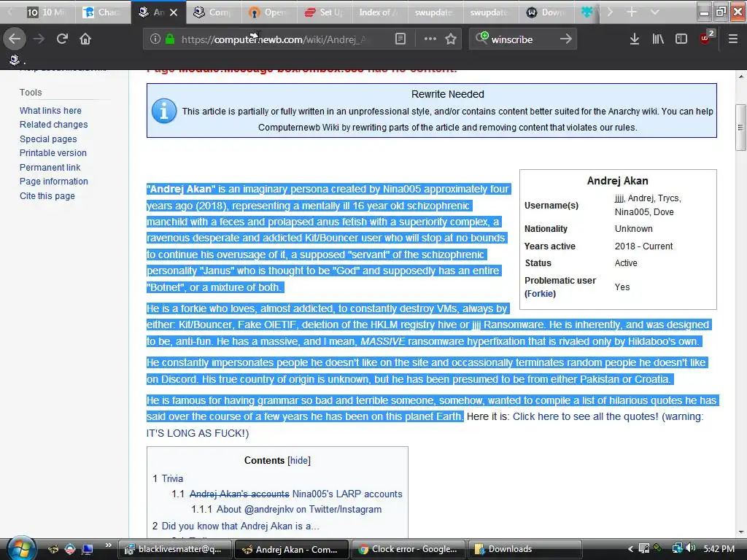Close the current Andrej Akan tab
Image resolution: width=747 pixels, height=560 pixels.
click(x=174, y=12)
